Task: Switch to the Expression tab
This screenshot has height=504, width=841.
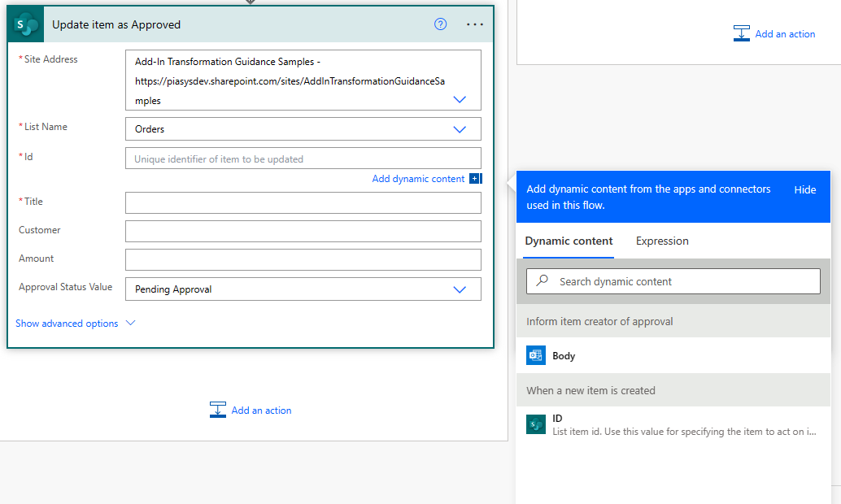Action: 661,241
